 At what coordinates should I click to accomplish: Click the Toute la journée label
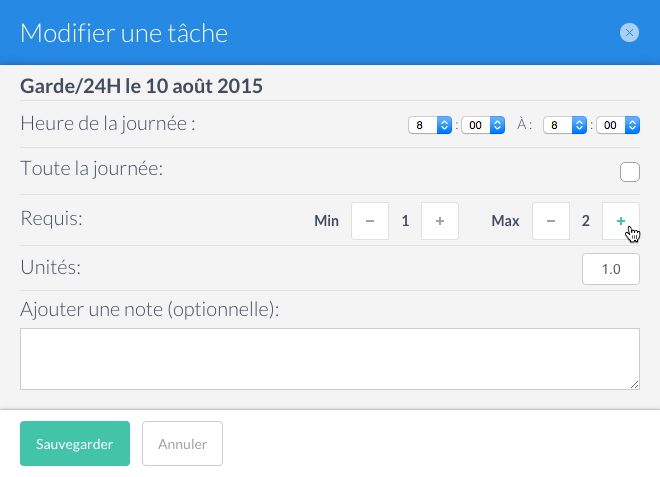(92, 168)
